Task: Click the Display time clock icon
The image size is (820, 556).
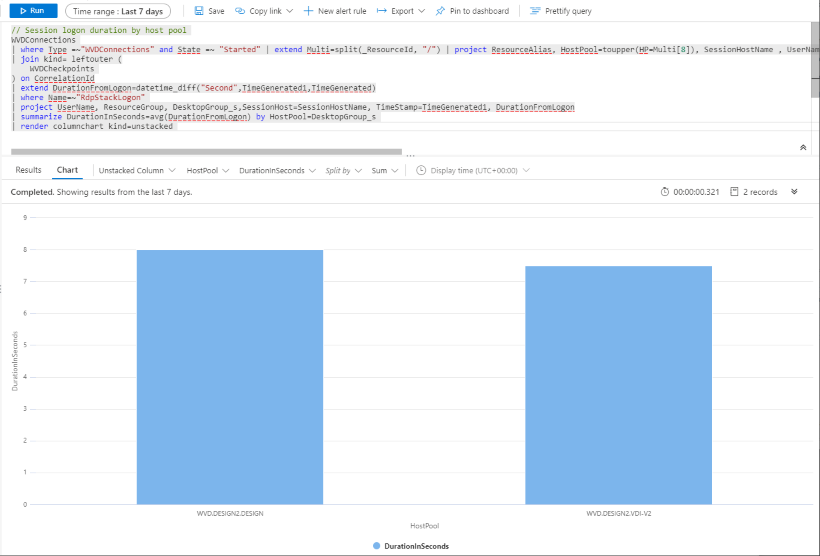Action: click(x=421, y=171)
